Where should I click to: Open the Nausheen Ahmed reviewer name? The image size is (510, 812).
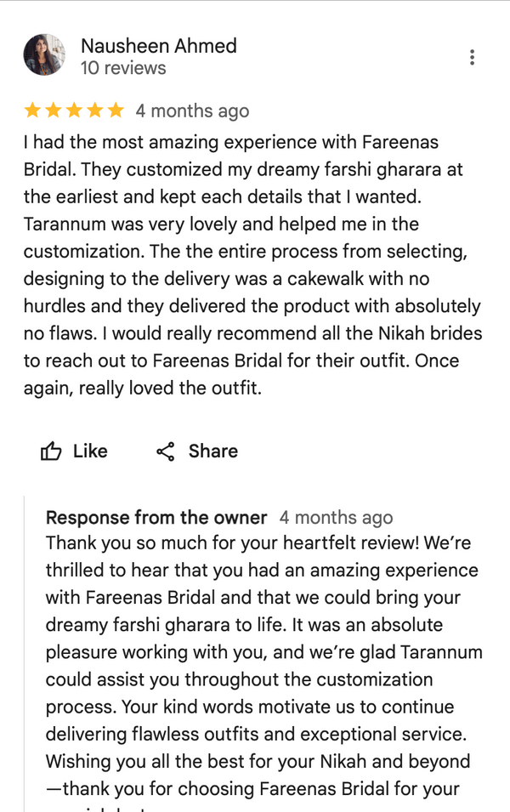click(158, 46)
